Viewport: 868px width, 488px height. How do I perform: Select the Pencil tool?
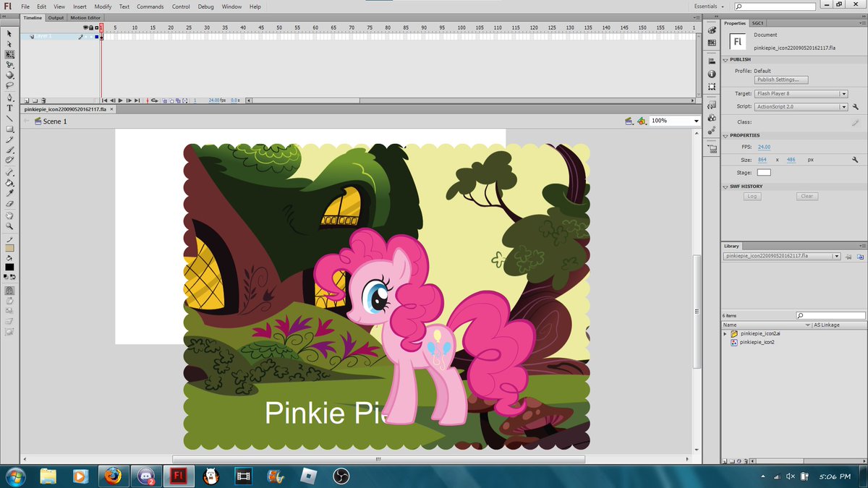(10, 140)
